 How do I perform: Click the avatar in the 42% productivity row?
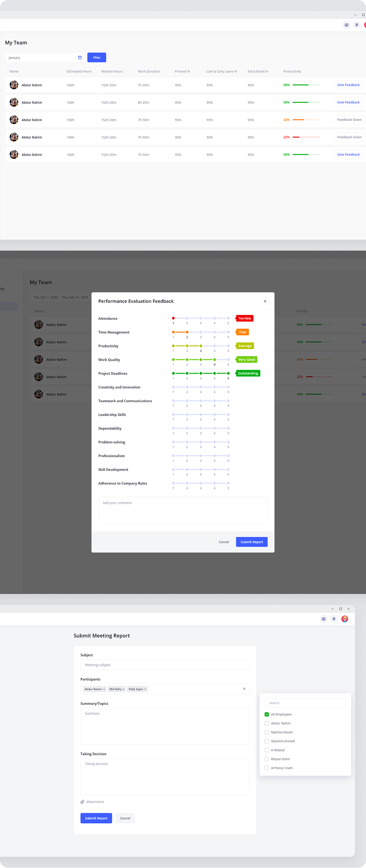tap(14, 120)
